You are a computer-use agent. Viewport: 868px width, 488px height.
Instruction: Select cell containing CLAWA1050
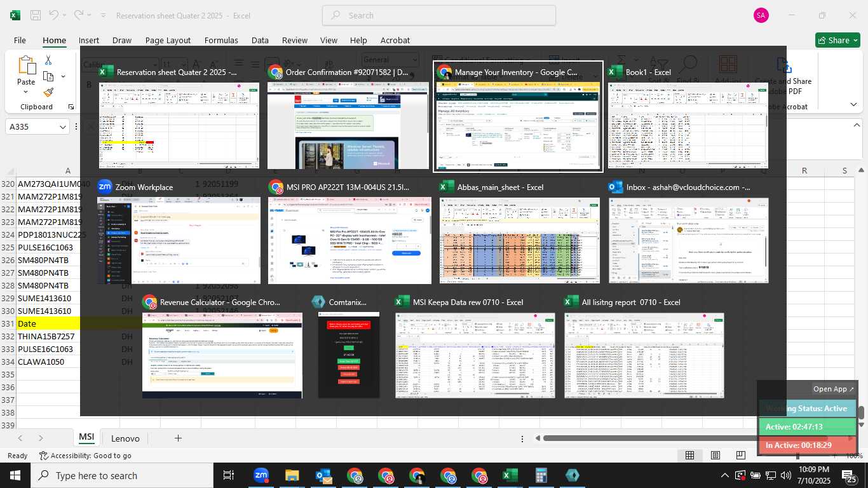coord(48,362)
